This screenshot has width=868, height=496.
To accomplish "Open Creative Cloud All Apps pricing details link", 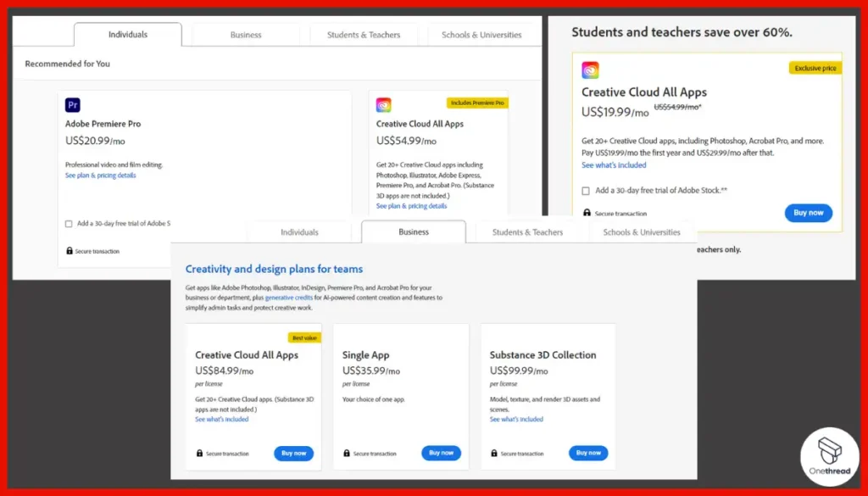I will pos(411,206).
